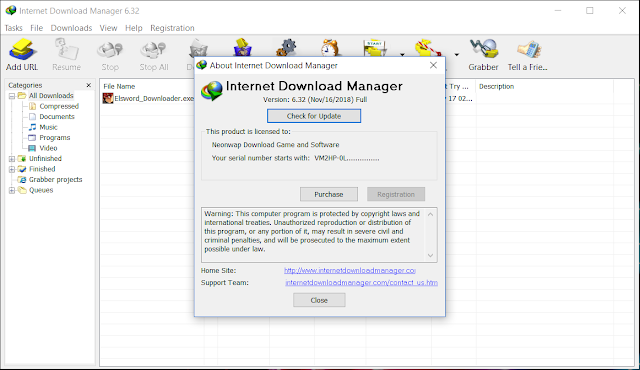Click warning text scrollbar up arrow
640x370 pixels.
pos(430,214)
